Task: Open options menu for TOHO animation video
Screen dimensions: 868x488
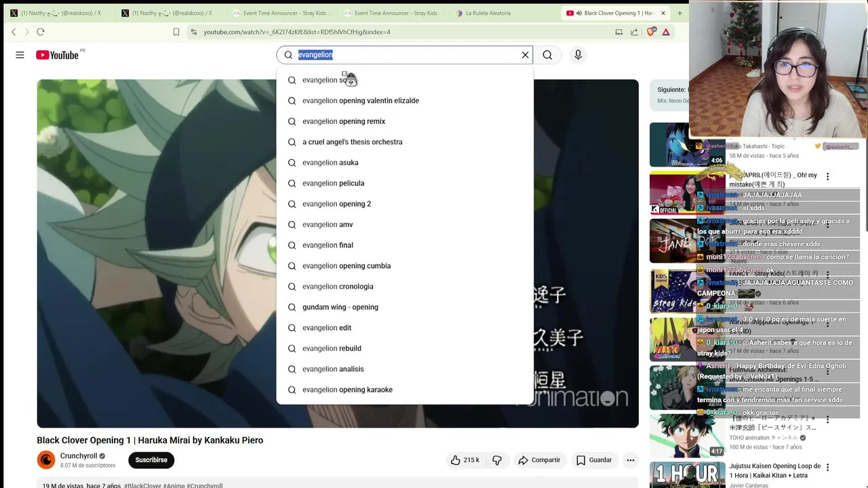Action: 827,420
